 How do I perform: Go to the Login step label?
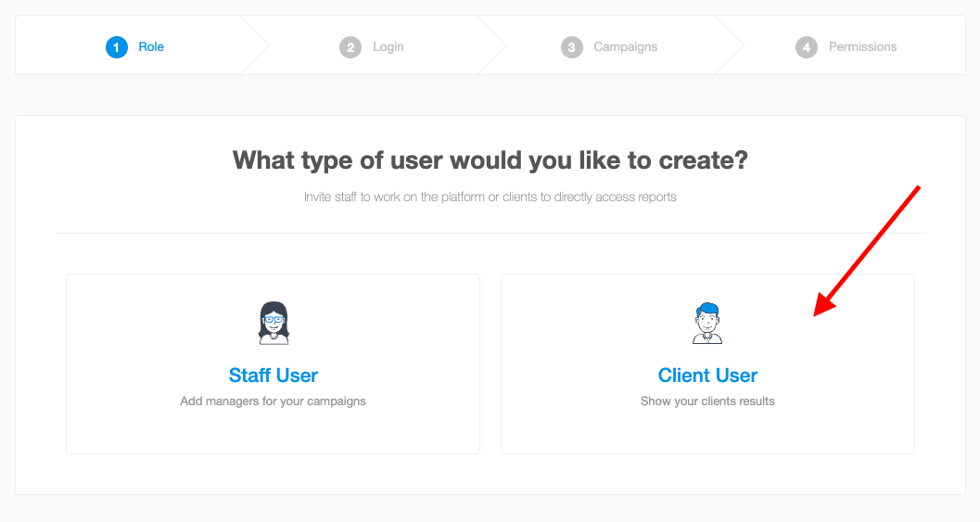coord(388,47)
